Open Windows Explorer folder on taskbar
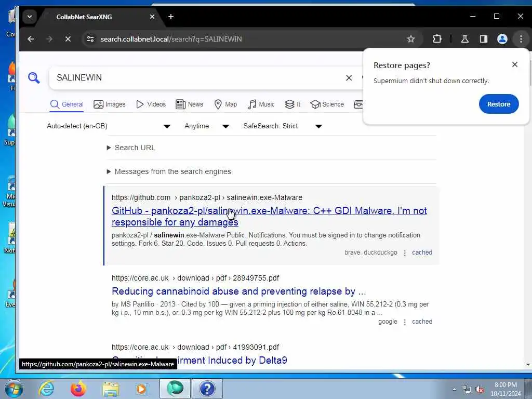Screen dimensions: 532x399 point(111,389)
